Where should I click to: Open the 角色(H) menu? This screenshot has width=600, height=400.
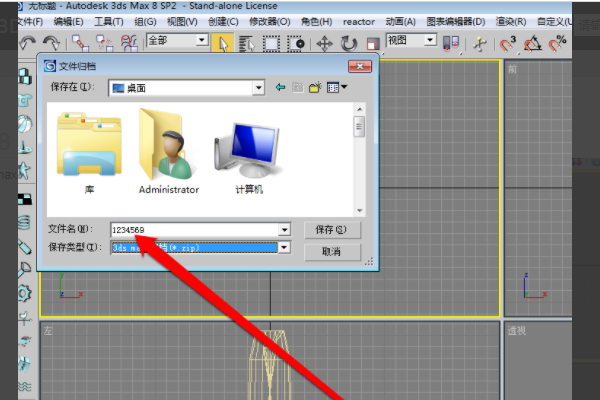coord(316,22)
